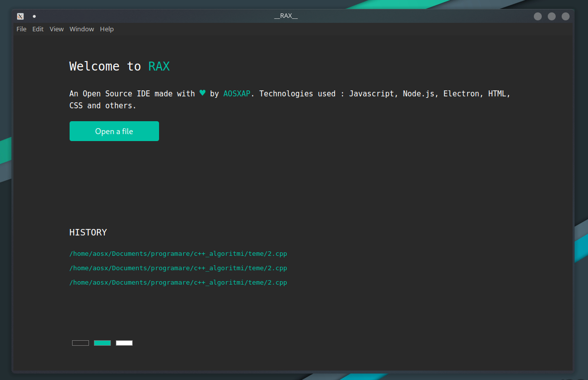Select the dark theme swatch

pyautogui.click(x=80, y=343)
